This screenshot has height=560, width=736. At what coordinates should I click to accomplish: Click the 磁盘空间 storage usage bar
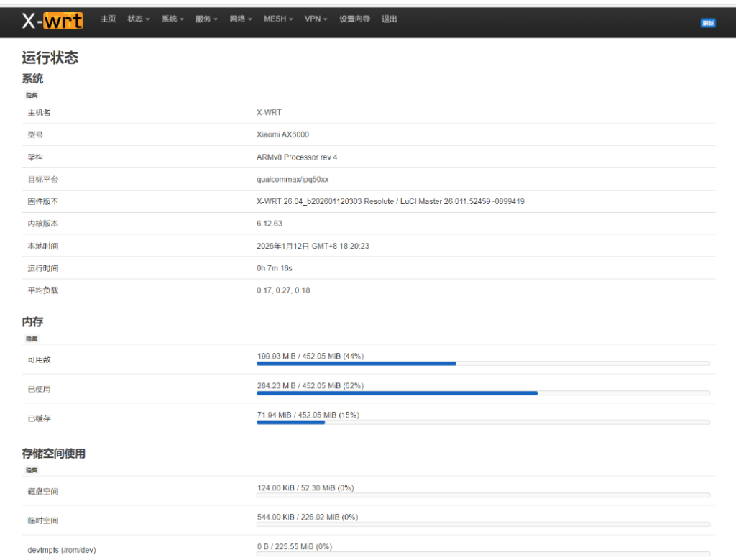483,495
